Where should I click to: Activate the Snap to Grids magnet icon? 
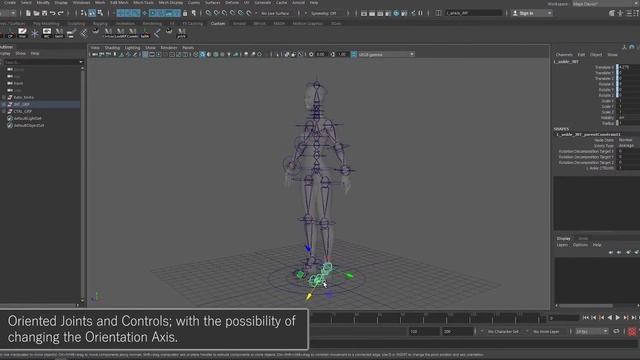[x=209, y=13]
